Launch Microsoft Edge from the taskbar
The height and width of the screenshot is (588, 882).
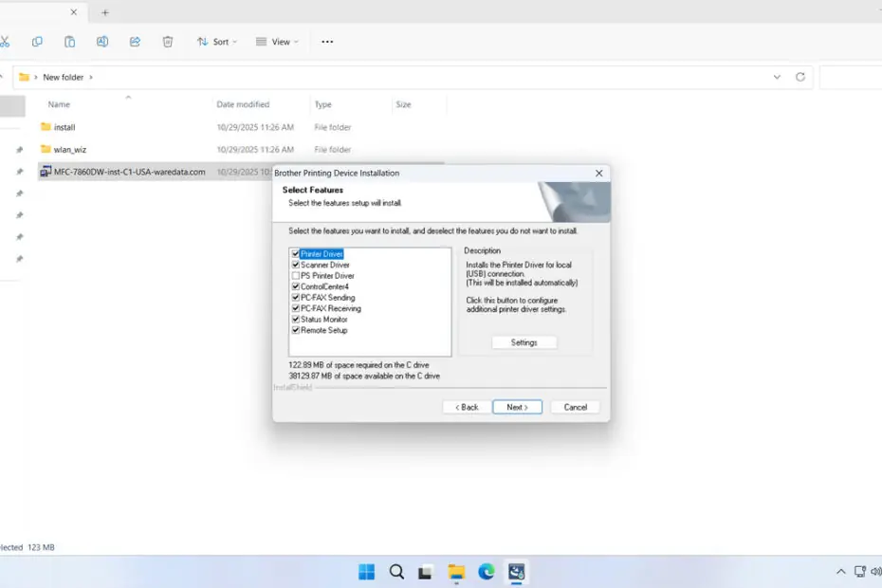(486, 572)
